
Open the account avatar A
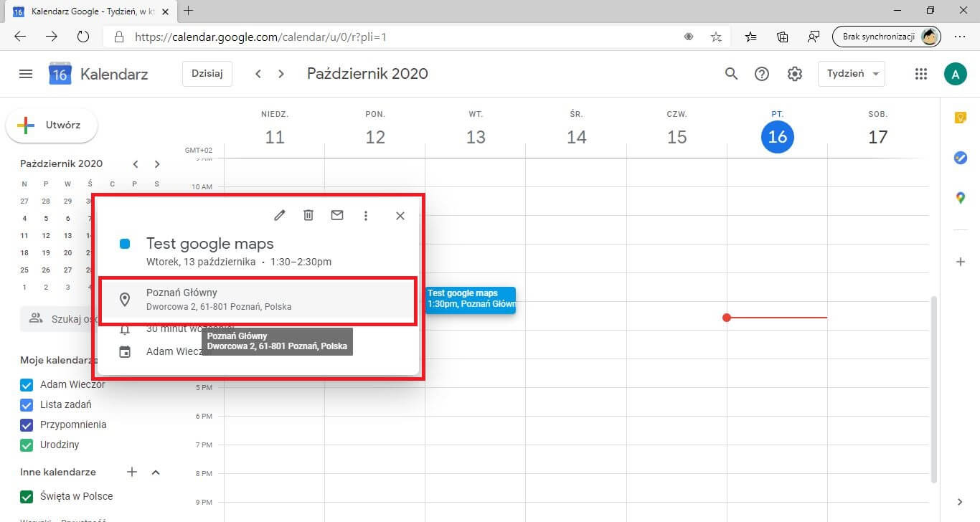coord(955,74)
